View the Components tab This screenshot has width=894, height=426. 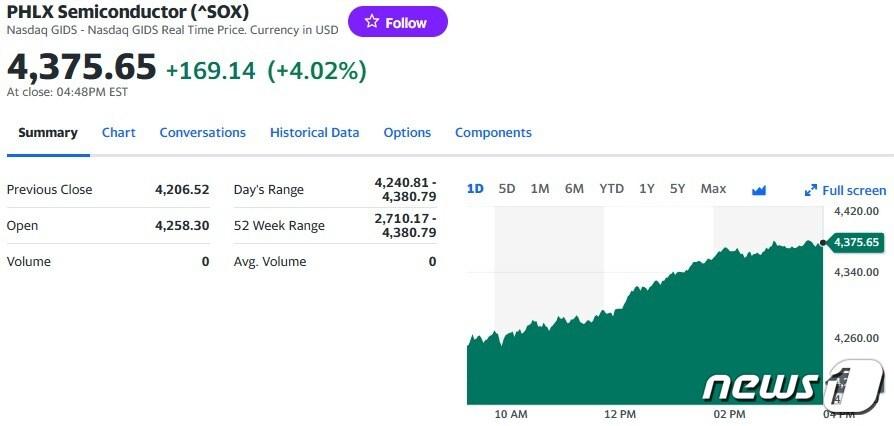click(493, 132)
